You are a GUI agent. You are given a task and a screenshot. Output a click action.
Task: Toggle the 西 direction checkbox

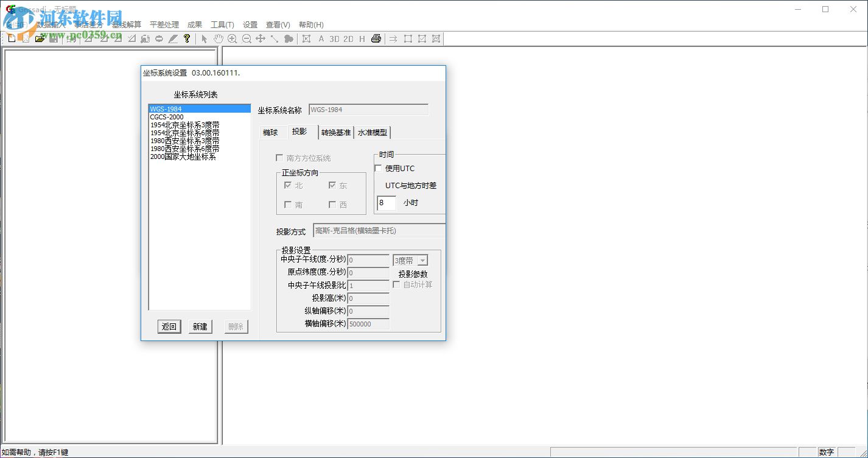tap(332, 205)
